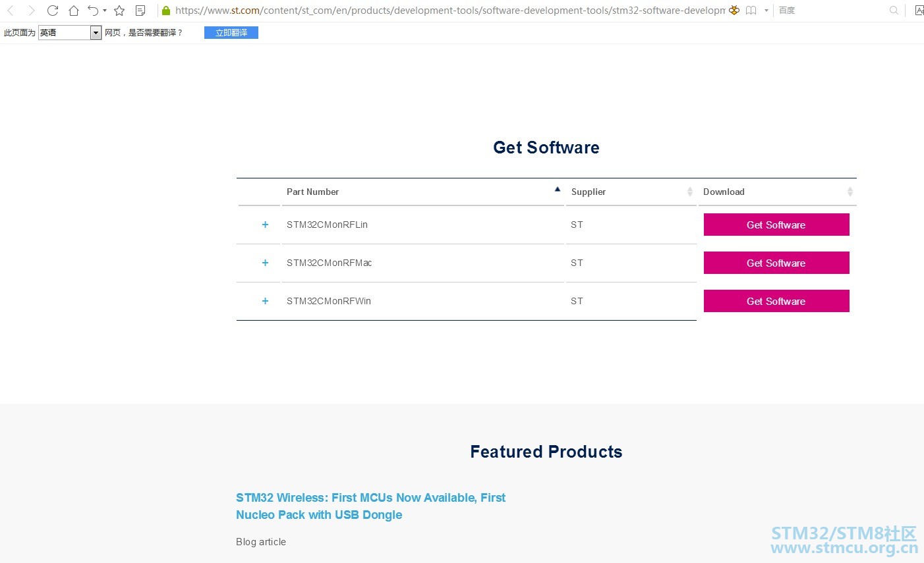Screen dimensions: 924x563
Task: Reload the page with refresh icon
Action: pyautogui.click(x=53, y=11)
